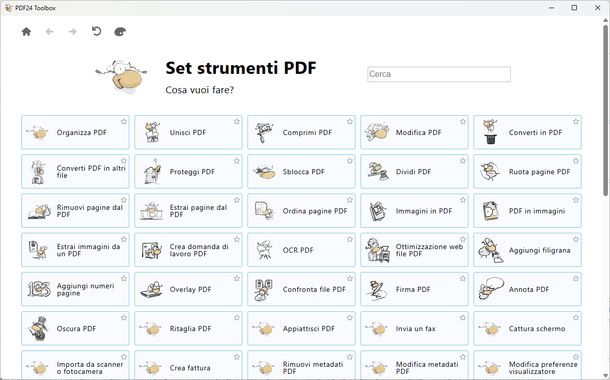Toggle the star on Dividi PDF
This screenshot has height=380, width=610.
point(463,161)
